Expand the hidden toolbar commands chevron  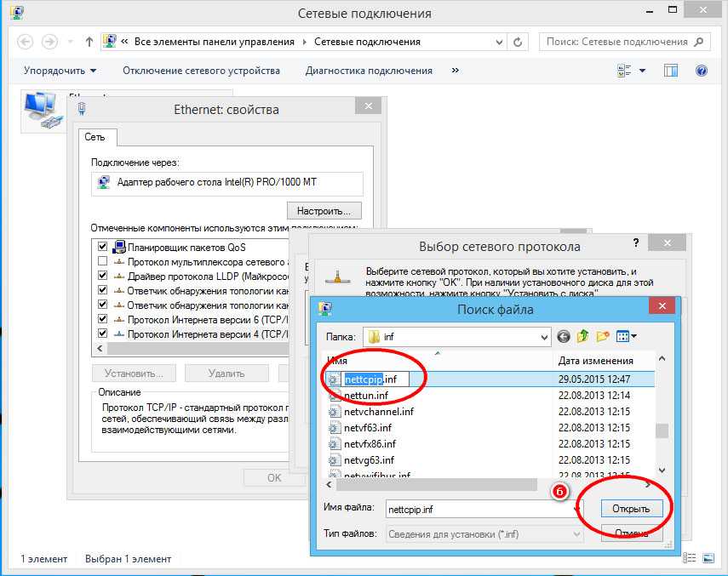coord(455,71)
